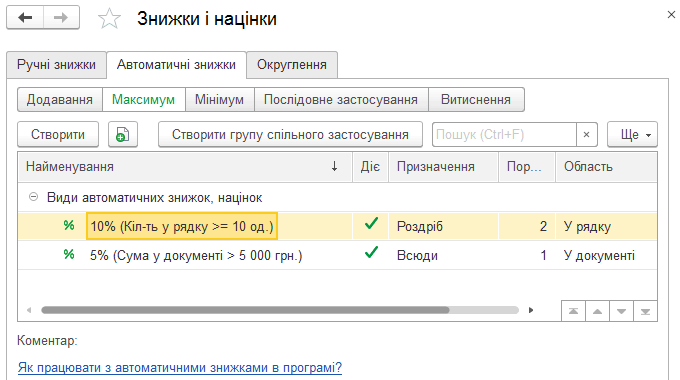This screenshot has width=680, height=380.
Task: Click percent icon of 10% discount row
Action: pyautogui.click(x=69, y=225)
